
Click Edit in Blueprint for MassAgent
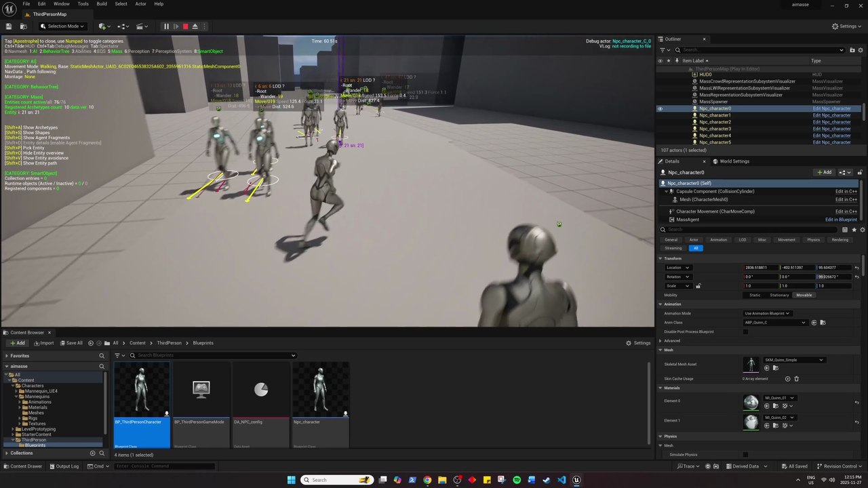pyautogui.click(x=841, y=220)
